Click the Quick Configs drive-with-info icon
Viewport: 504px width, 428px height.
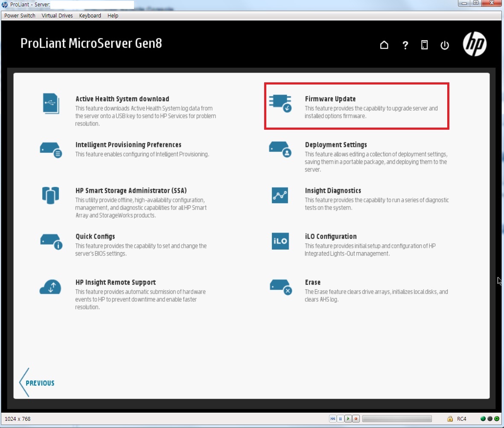(51, 242)
